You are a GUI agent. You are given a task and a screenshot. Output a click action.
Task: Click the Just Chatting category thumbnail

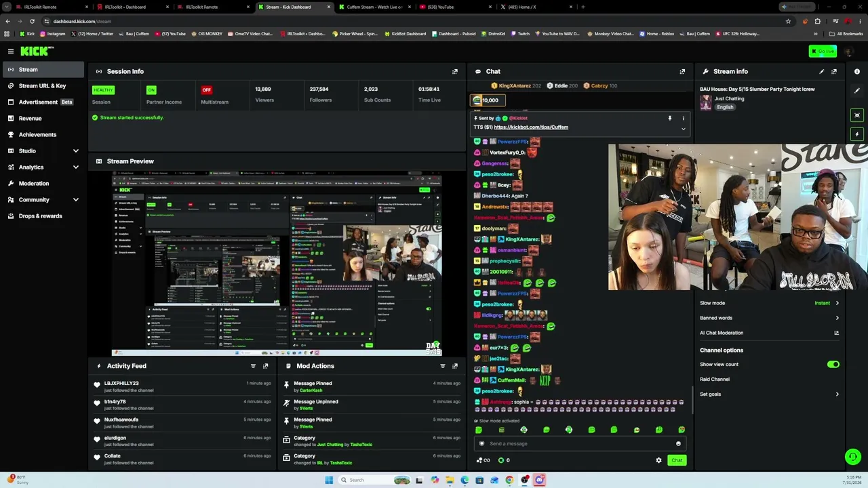[706, 102]
